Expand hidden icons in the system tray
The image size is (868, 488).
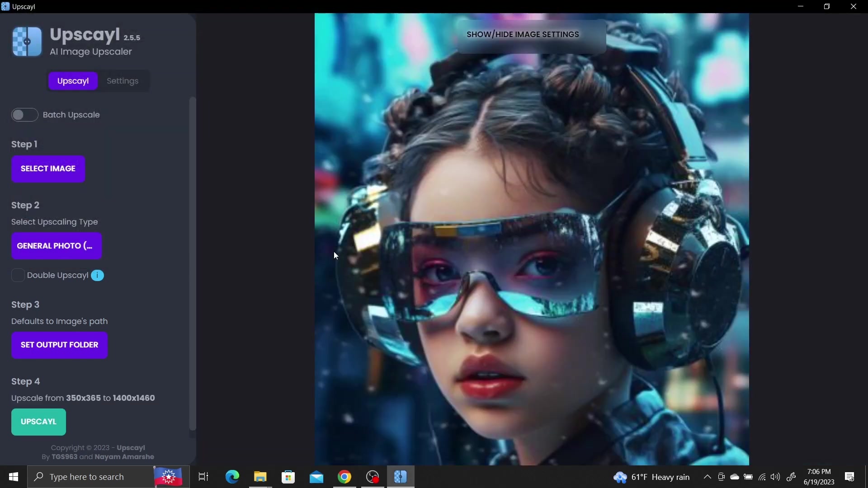(x=707, y=477)
